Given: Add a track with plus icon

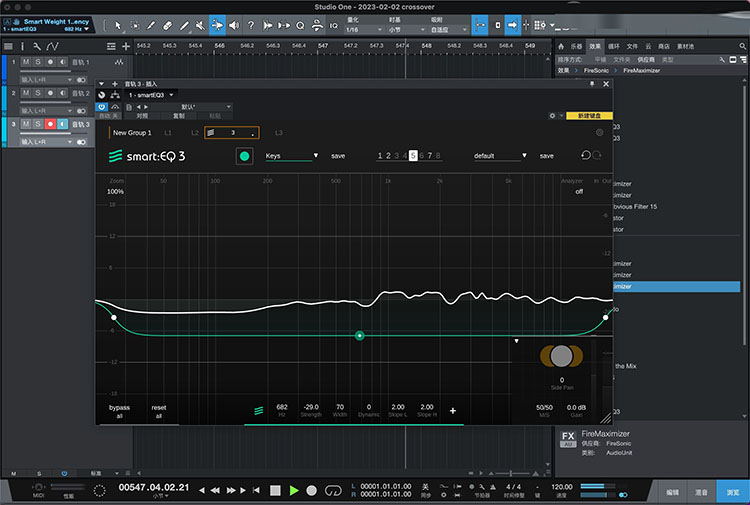Looking at the screenshot, I should [x=126, y=46].
